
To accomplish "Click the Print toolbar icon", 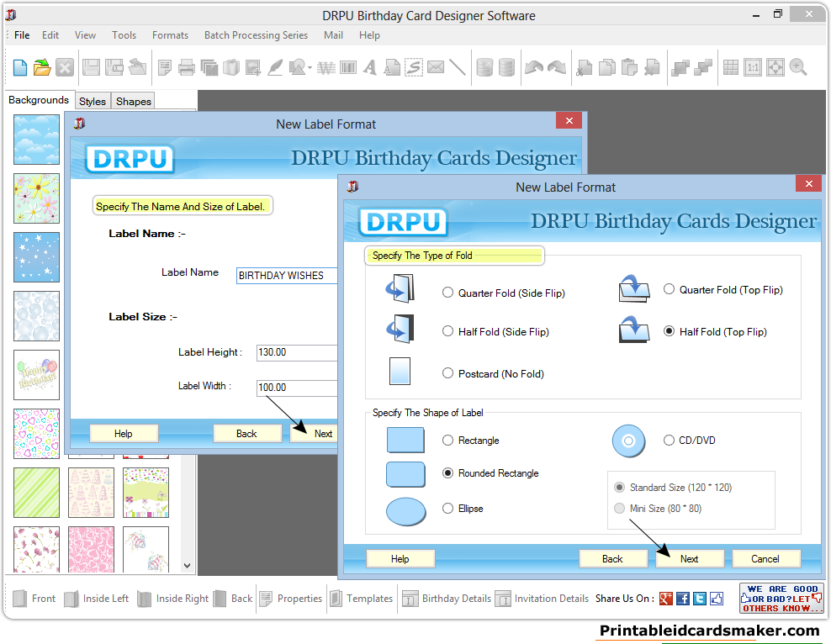I will tap(187, 68).
